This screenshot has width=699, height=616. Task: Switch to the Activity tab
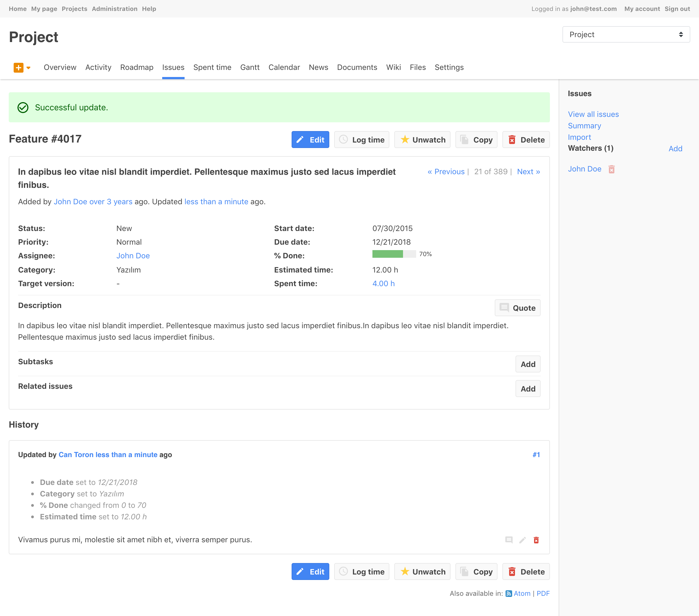[98, 67]
